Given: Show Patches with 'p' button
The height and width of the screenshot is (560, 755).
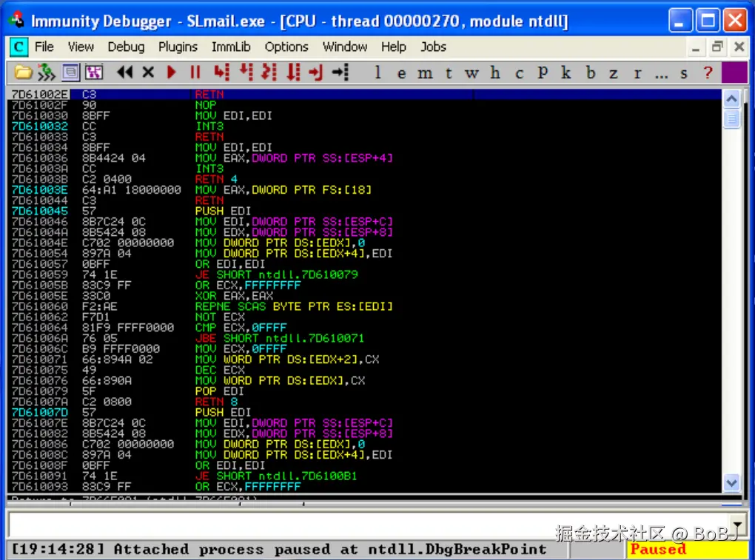Looking at the screenshot, I should point(543,73).
